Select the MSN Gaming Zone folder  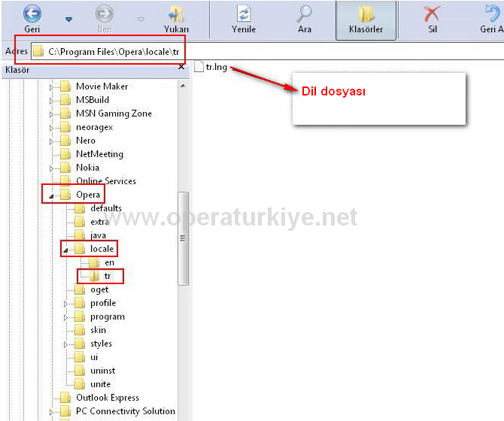[106, 114]
